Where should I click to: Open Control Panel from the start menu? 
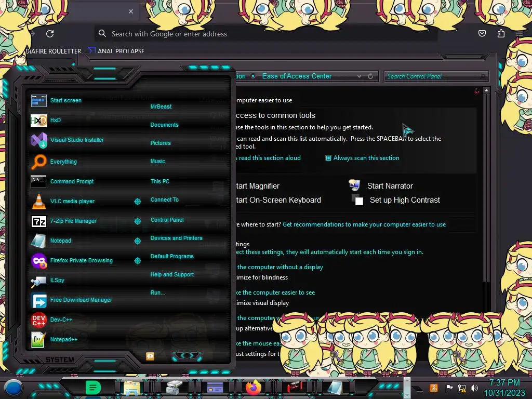(x=167, y=220)
